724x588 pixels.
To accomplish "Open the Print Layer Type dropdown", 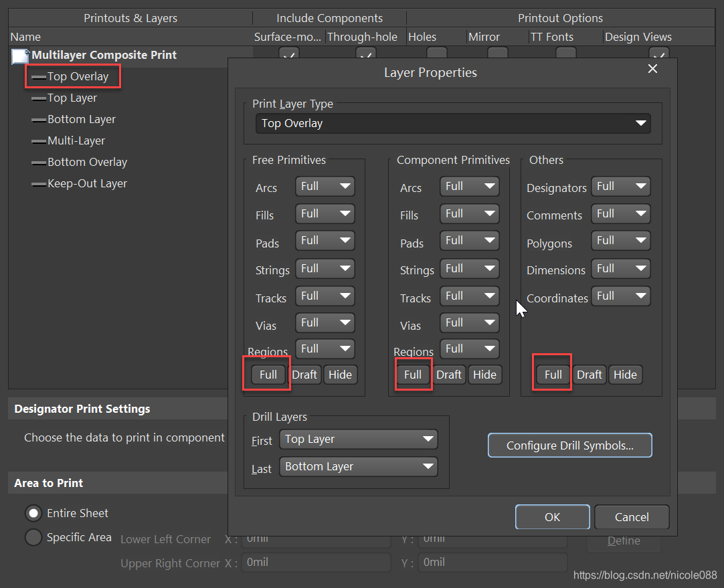I will (453, 124).
